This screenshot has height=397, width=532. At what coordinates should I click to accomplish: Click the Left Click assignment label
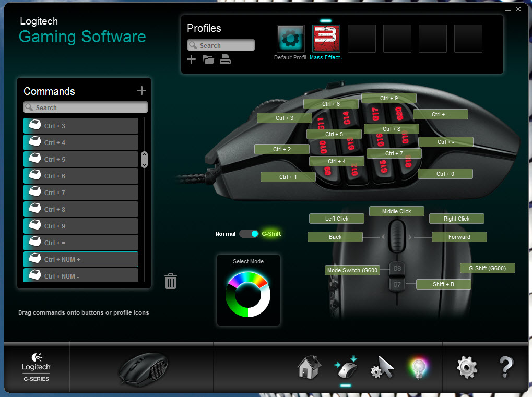pyautogui.click(x=337, y=219)
